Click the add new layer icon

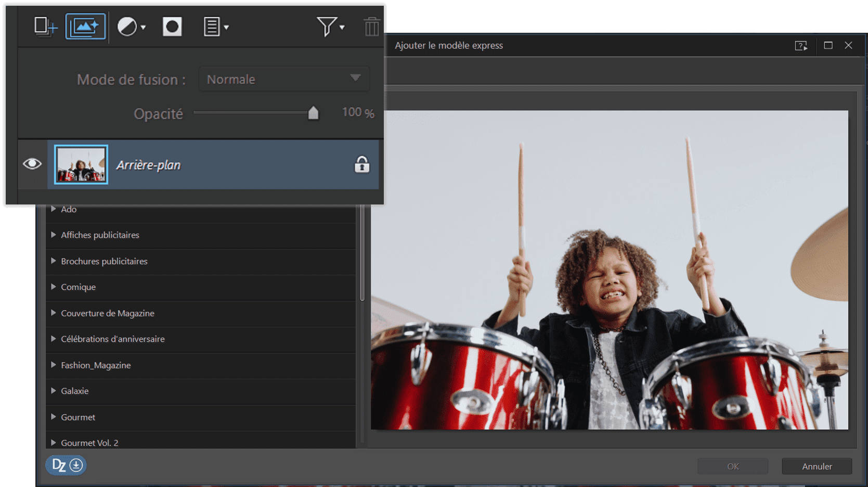pyautogui.click(x=45, y=27)
